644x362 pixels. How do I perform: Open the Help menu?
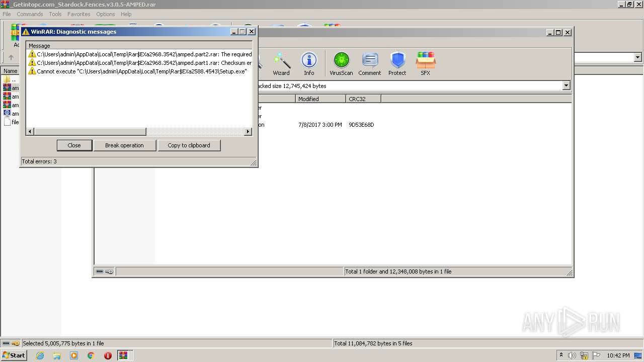pos(126,14)
